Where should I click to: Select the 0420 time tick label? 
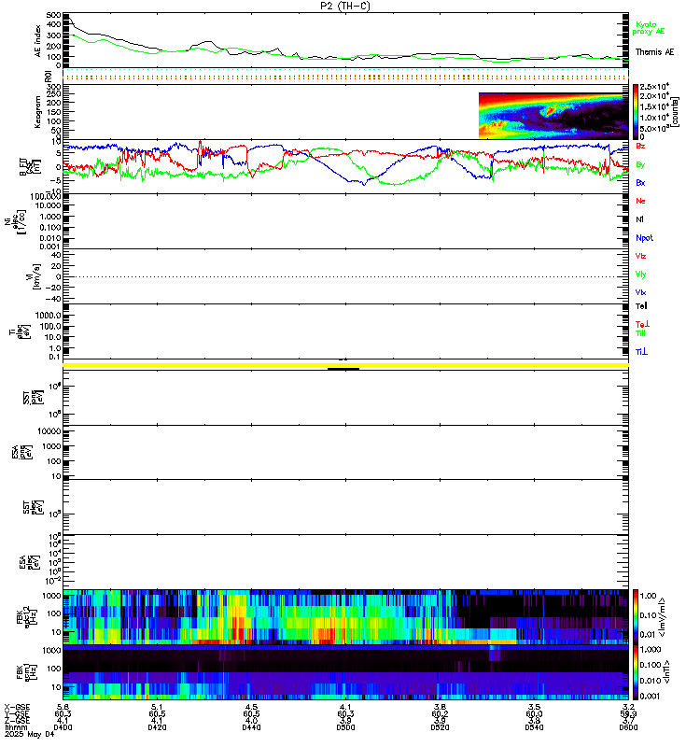157,727
